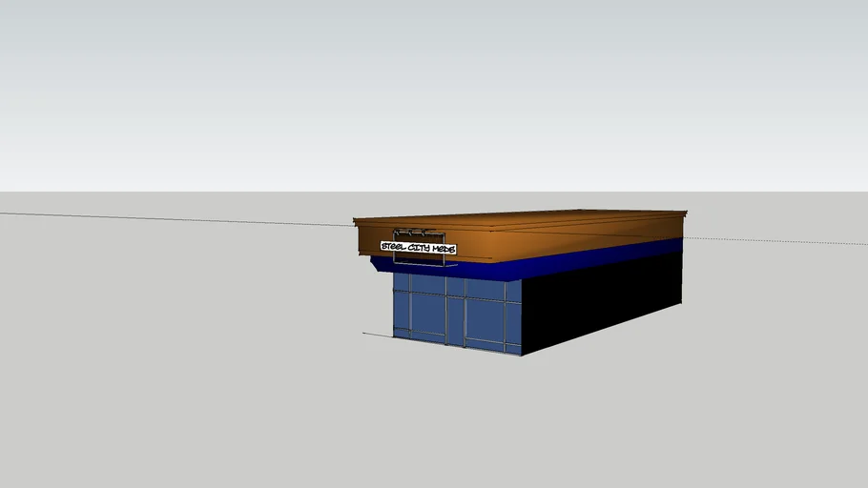Select the orange roof of the building
The height and width of the screenshot is (488, 868).
pos(520,234)
